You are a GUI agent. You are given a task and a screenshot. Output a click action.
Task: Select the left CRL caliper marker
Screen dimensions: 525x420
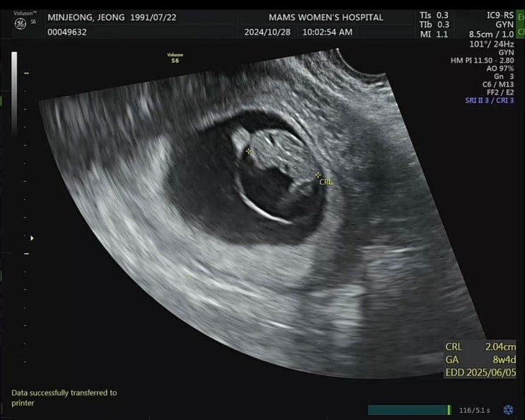[249, 151]
